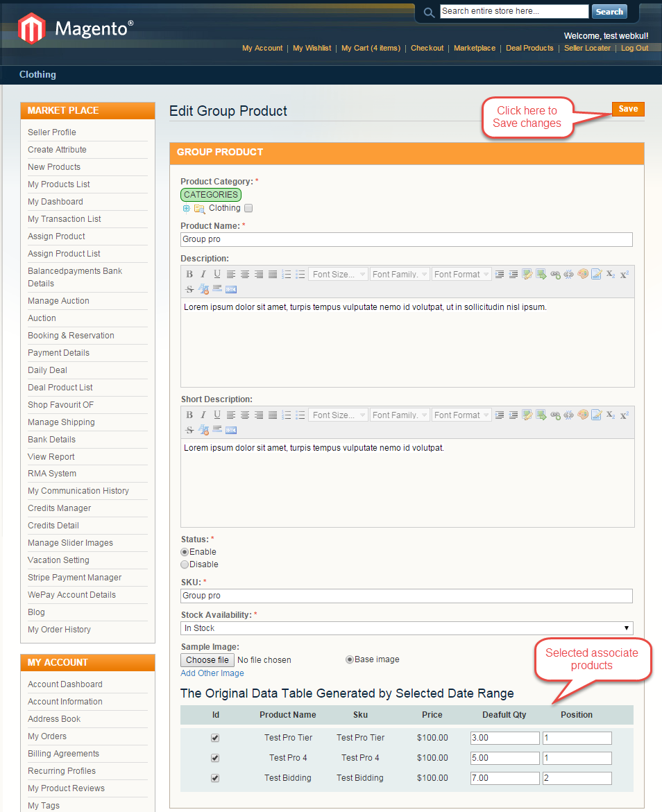Click the SKU input field
Viewport: 662px width, 812px height.
407,596
